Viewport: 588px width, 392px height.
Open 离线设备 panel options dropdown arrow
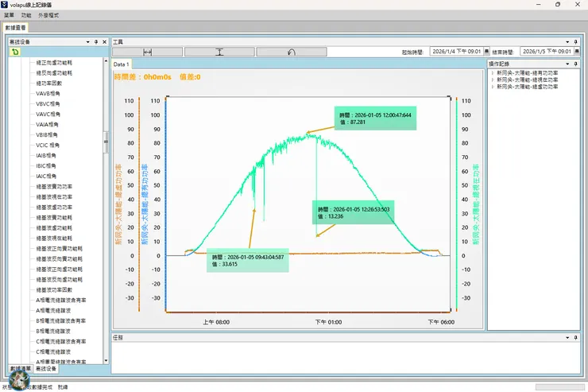[87, 42]
